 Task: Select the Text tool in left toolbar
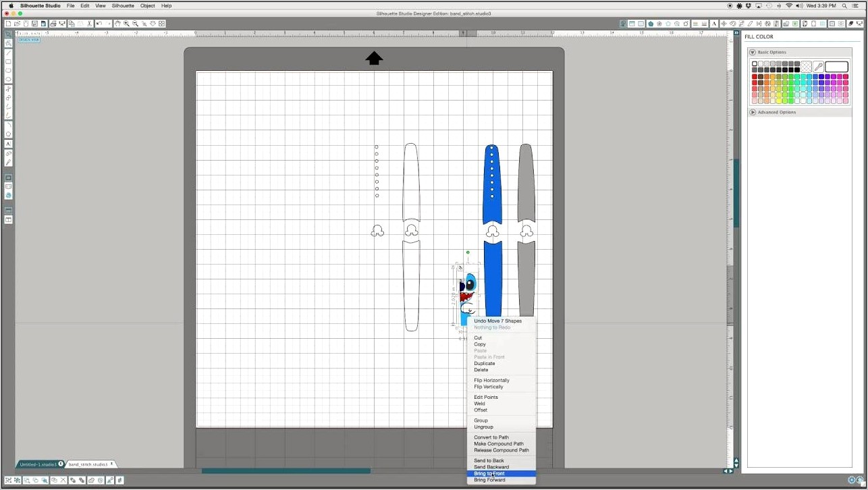(x=8, y=144)
